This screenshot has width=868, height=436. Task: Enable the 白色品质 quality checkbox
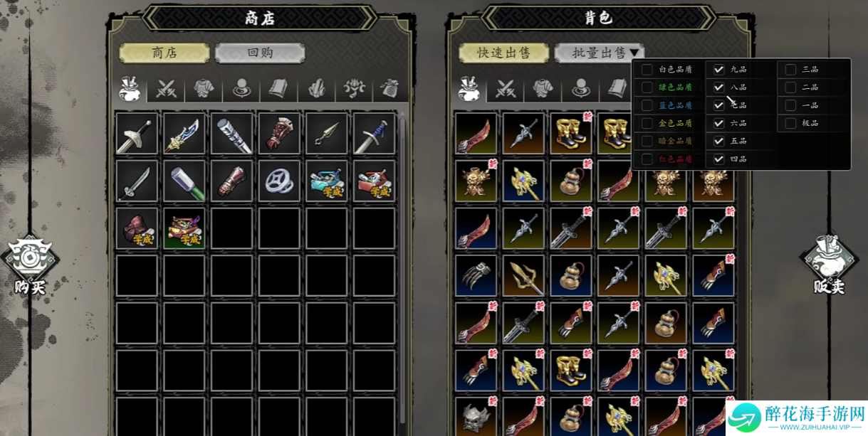(647, 70)
